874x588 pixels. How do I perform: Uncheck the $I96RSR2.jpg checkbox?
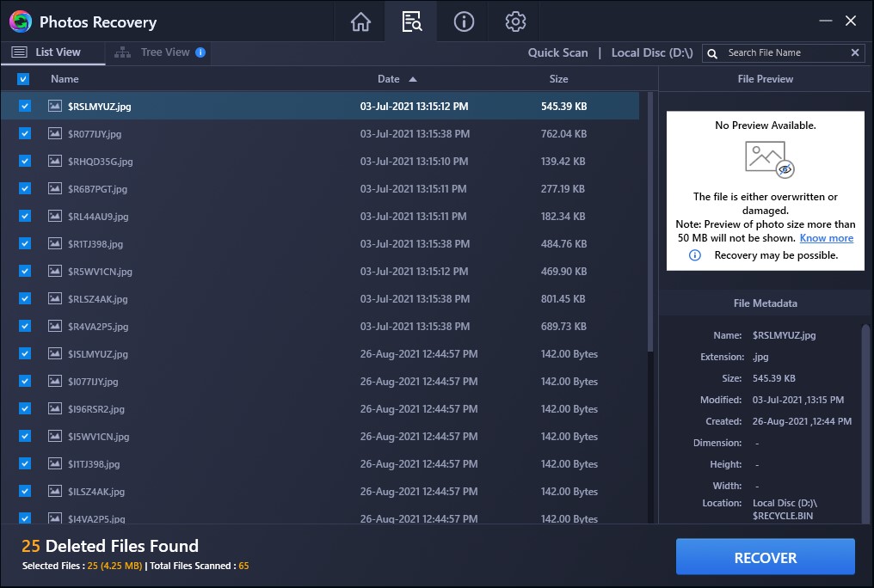coord(25,409)
